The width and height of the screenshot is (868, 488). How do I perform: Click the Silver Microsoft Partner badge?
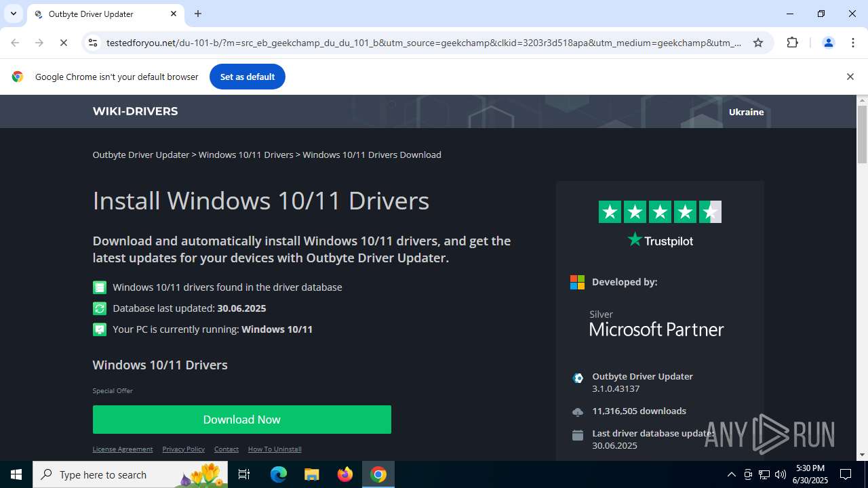pos(656,323)
